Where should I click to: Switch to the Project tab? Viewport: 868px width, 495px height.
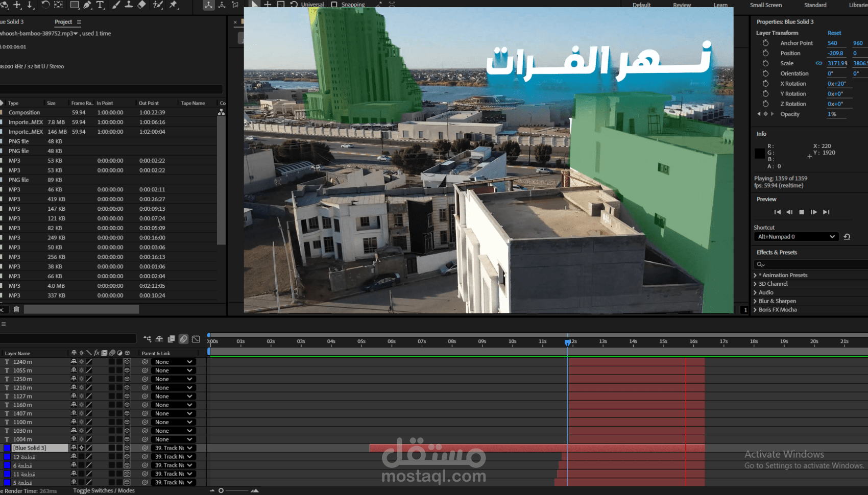64,21
